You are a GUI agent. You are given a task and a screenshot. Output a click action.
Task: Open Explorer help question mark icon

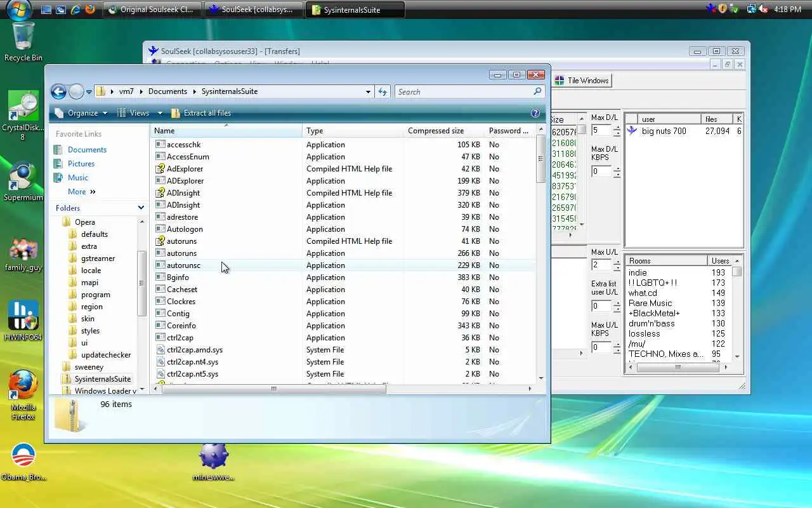click(535, 113)
